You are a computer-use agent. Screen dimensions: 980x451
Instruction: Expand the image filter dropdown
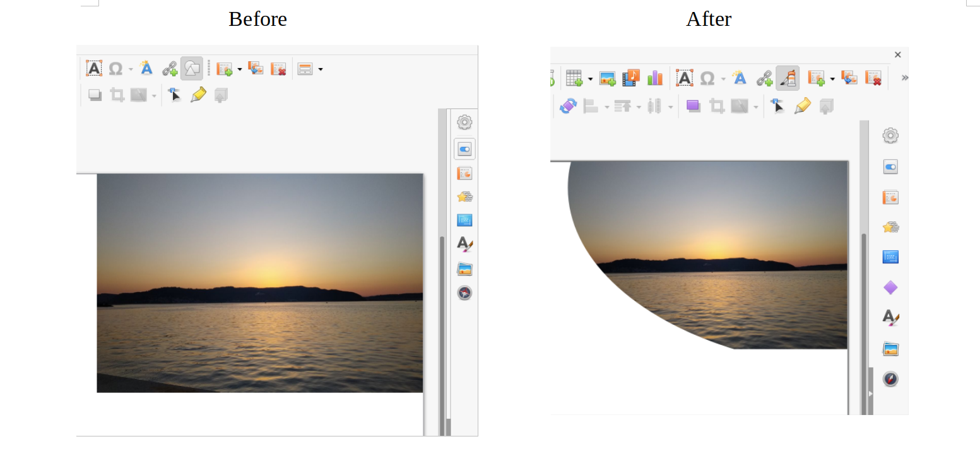pos(756,106)
